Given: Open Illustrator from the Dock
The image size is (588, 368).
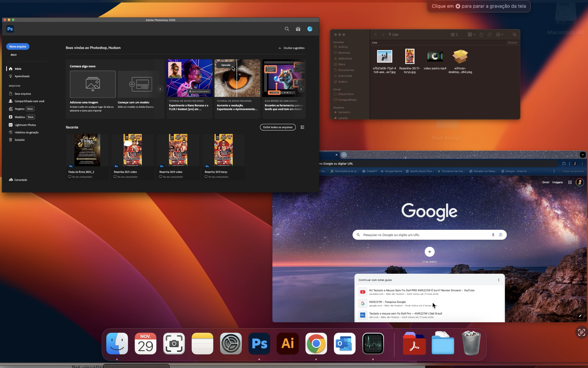Looking at the screenshot, I should 288,343.
